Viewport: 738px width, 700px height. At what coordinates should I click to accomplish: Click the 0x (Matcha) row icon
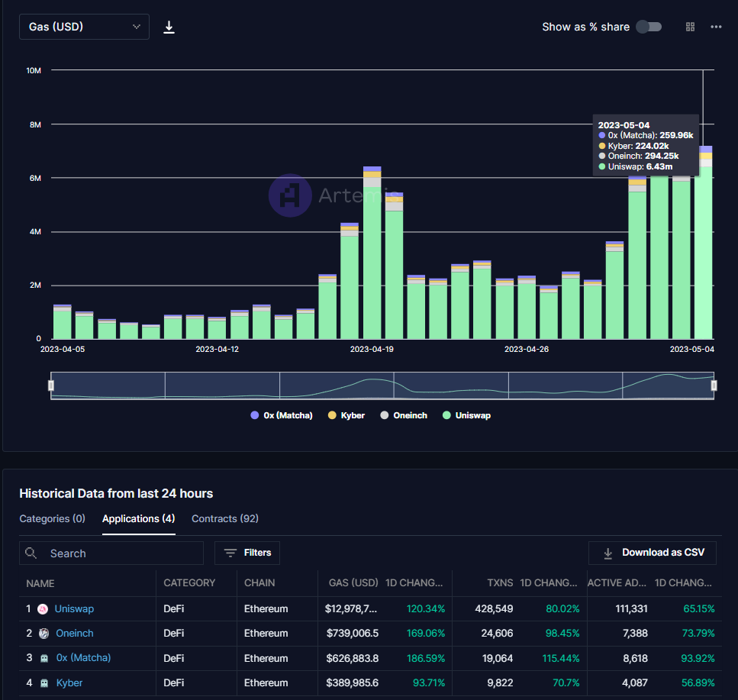[44, 659]
